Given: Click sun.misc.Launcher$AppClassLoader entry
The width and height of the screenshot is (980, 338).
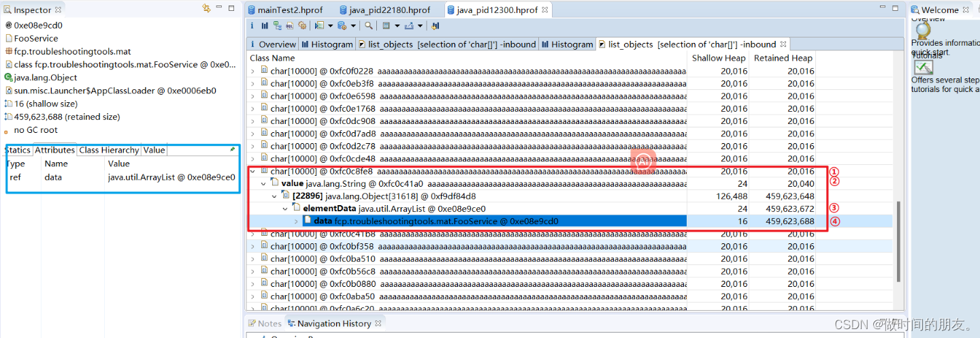Looking at the screenshot, I should coord(116,91).
